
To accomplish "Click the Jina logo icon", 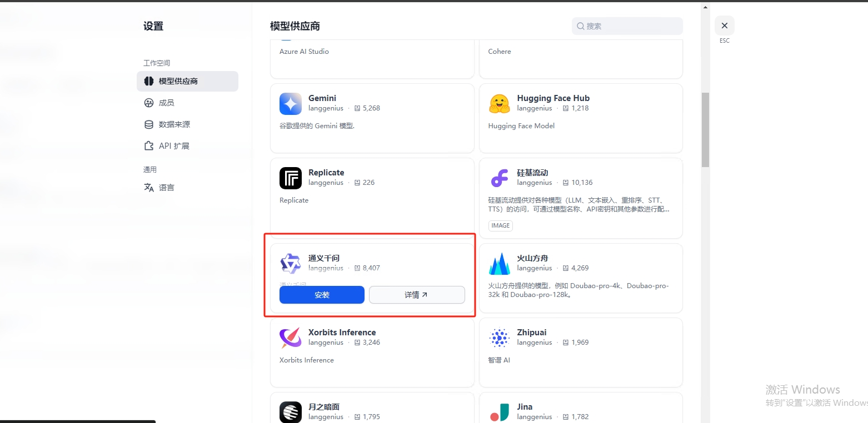I will point(499,412).
